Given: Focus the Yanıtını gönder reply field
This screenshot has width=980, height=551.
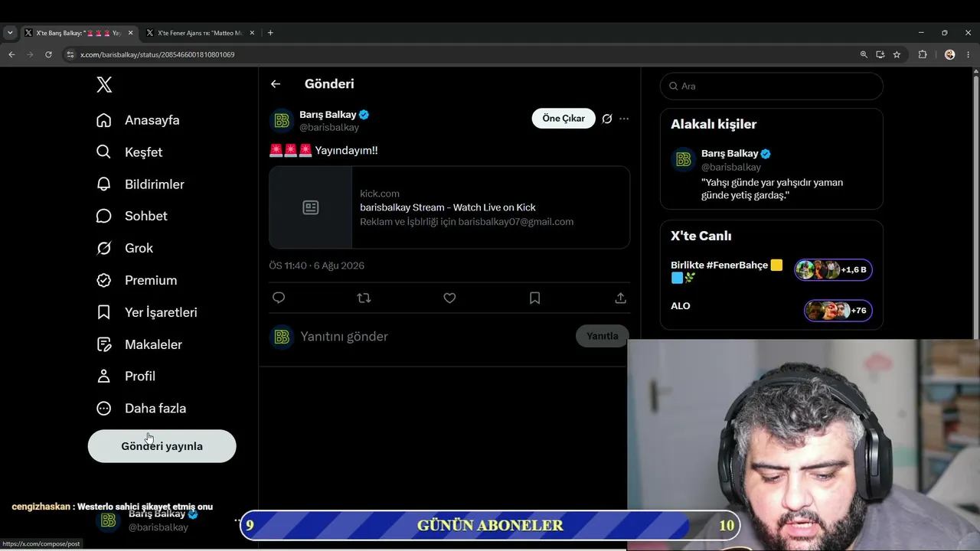Looking at the screenshot, I should (433, 337).
